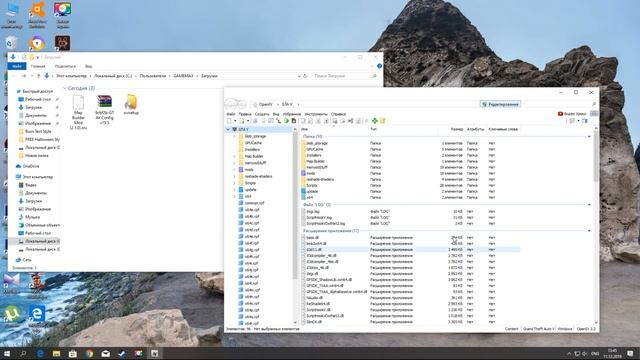Screen dimensions: 640x360
Task: Click the Recycle Bin desktop icon
Action: (11, 42)
